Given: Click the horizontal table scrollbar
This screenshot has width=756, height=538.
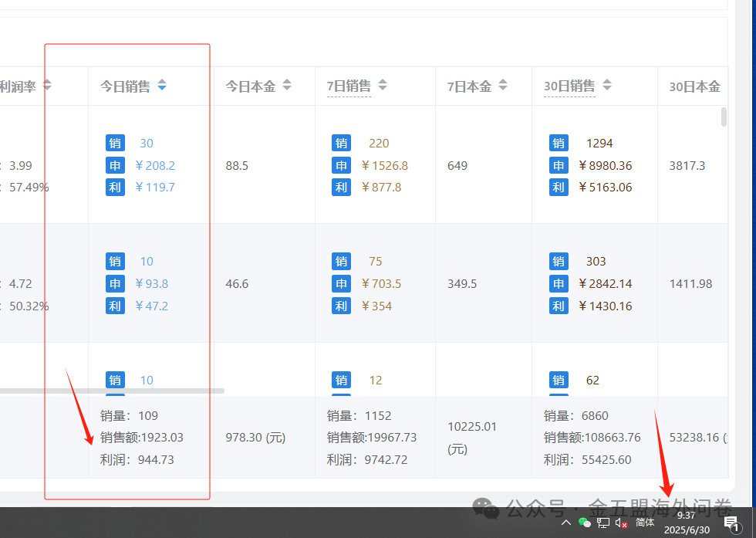Looking at the screenshot, I should (x=112, y=391).
